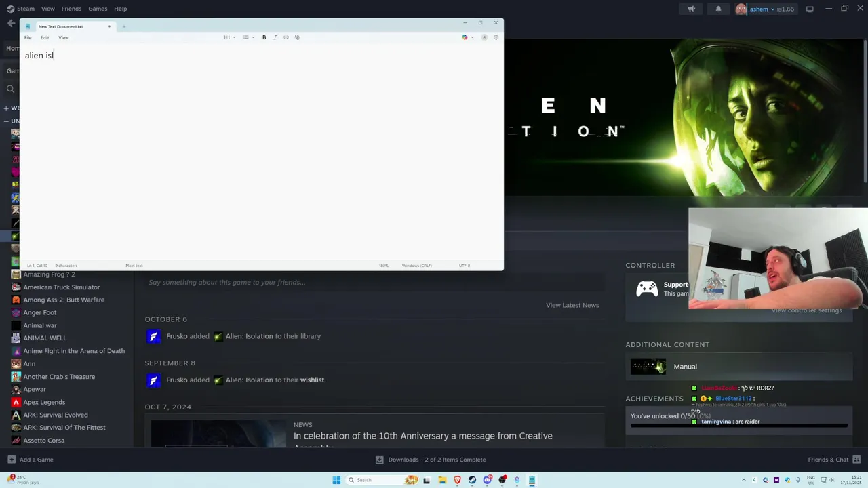Click into the Notepad text area
The image size is (868, 488).
coord(261,152)
